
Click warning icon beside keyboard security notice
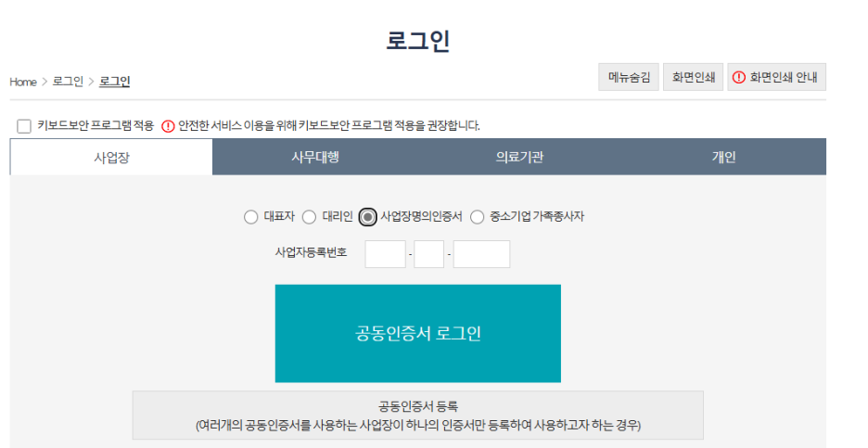(x=168, y=126)
